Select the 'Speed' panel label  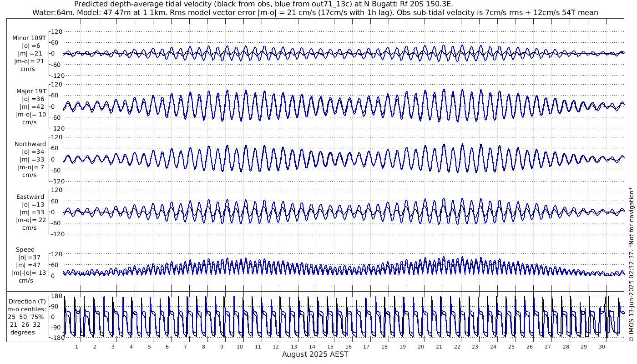click(x=25, y=250)
